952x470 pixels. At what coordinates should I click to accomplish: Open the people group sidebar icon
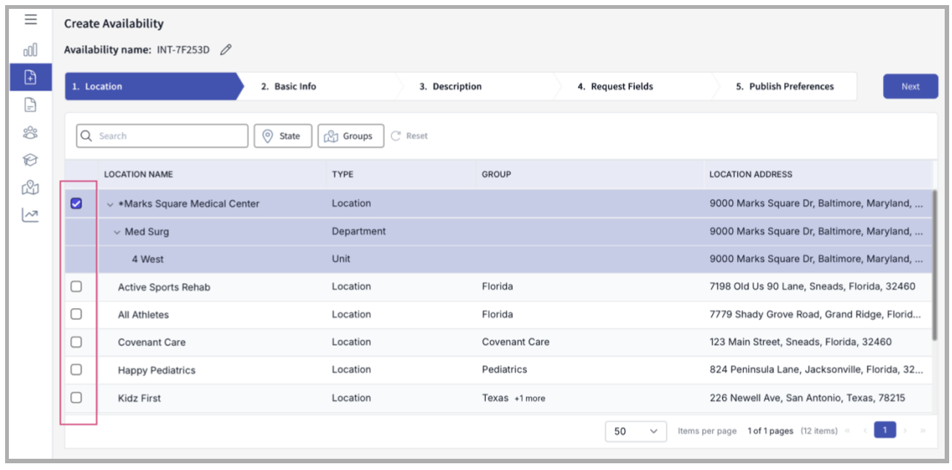30,132
